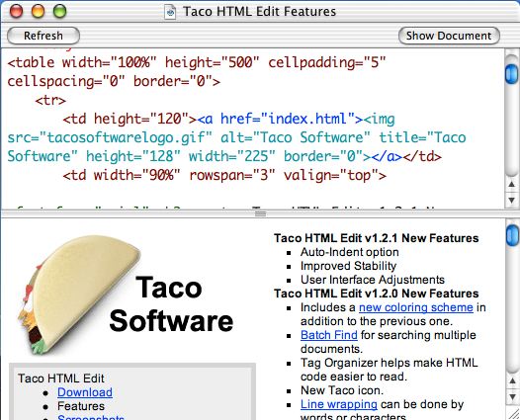The image size is (520, 420).
Task: Click the code pane scroll up arrow
Action: coord(512,185)
